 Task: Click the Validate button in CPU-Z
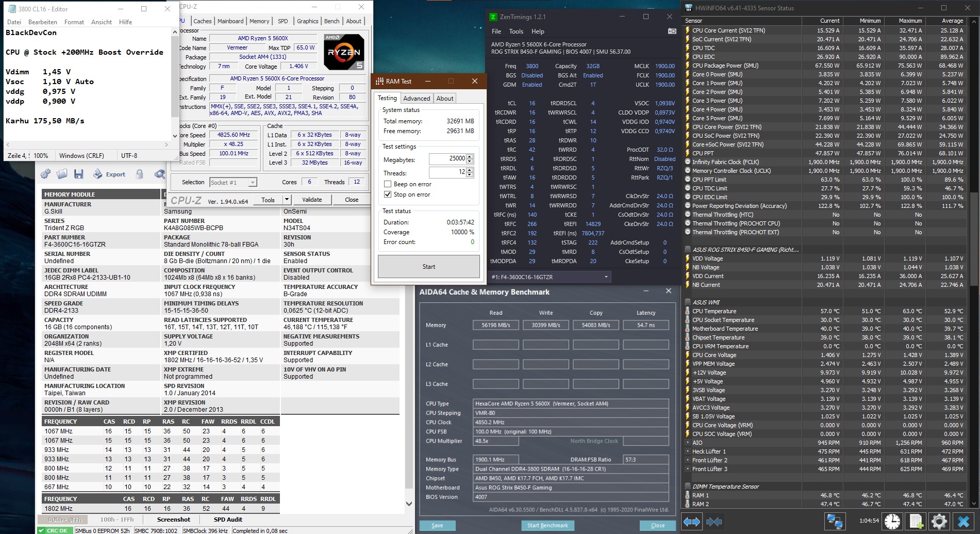tap(312, 200)
